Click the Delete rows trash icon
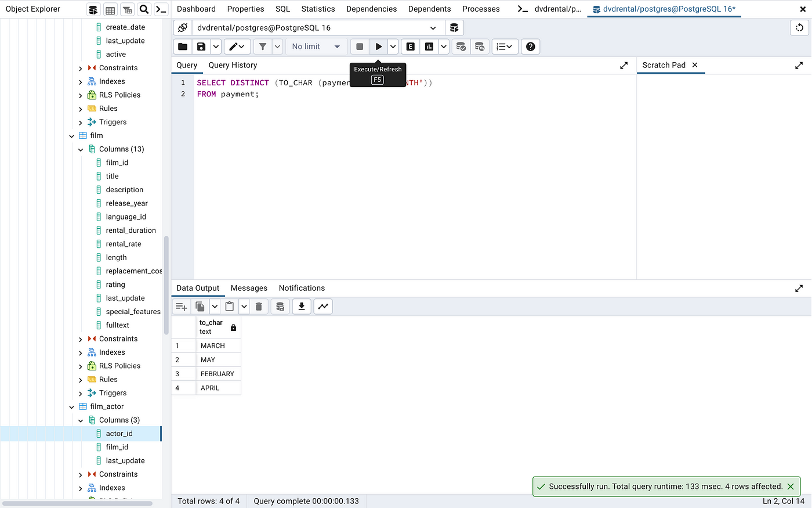 (x=259, y=307)
